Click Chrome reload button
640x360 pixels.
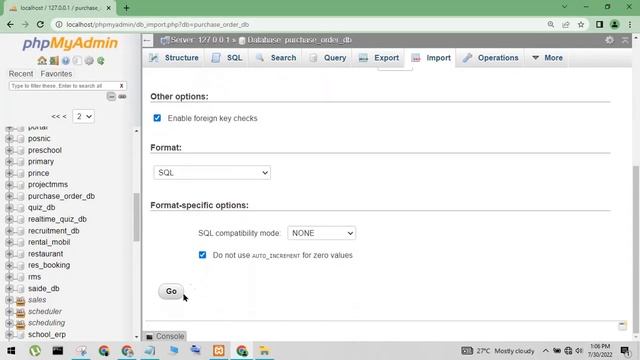point(40,24)
